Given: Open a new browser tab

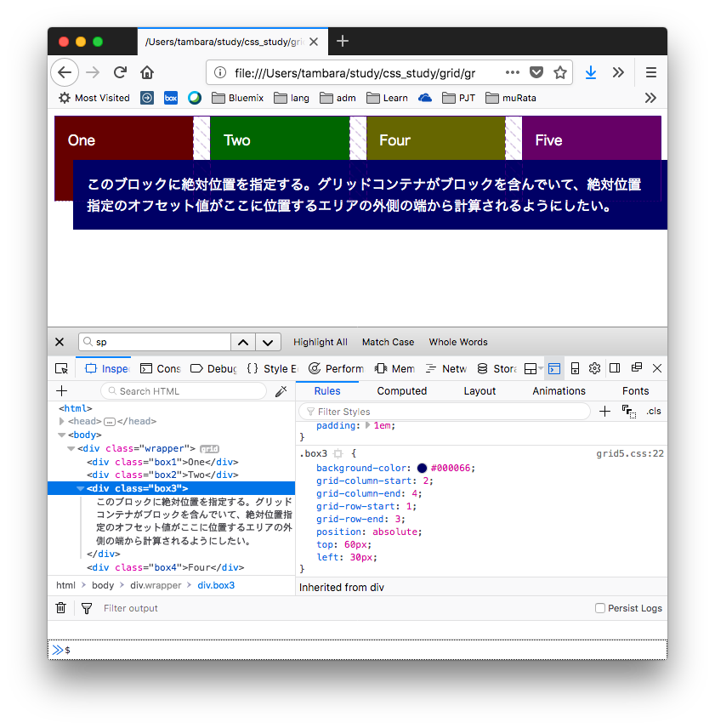Looking at the screenshot, I should click(343, 42).
